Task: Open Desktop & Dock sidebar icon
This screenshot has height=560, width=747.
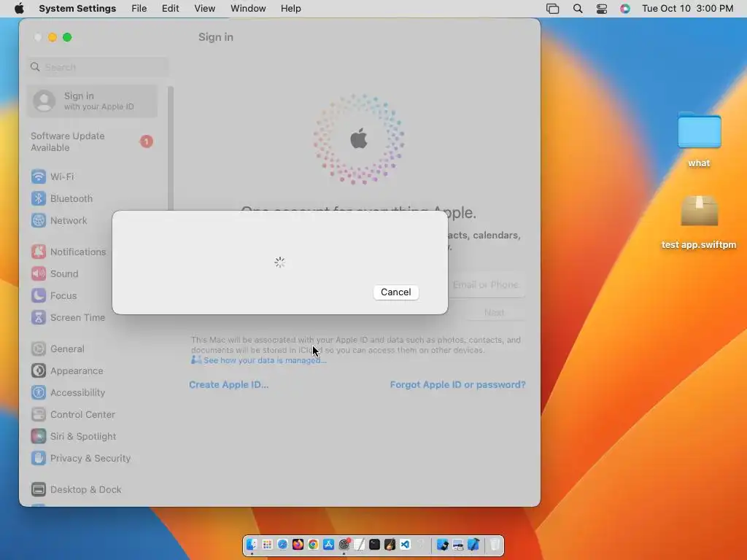Action: [x=39, y=489]
